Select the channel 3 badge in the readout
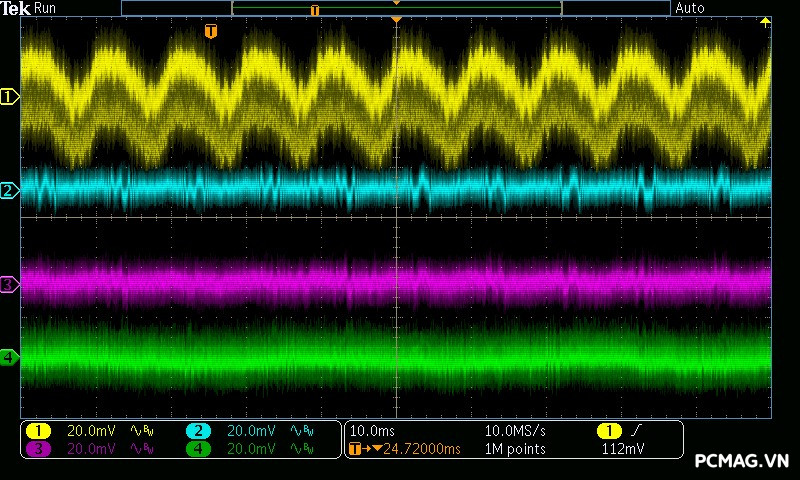The height and width of the screenshot is (480, 800). click(x=38, y=449)
